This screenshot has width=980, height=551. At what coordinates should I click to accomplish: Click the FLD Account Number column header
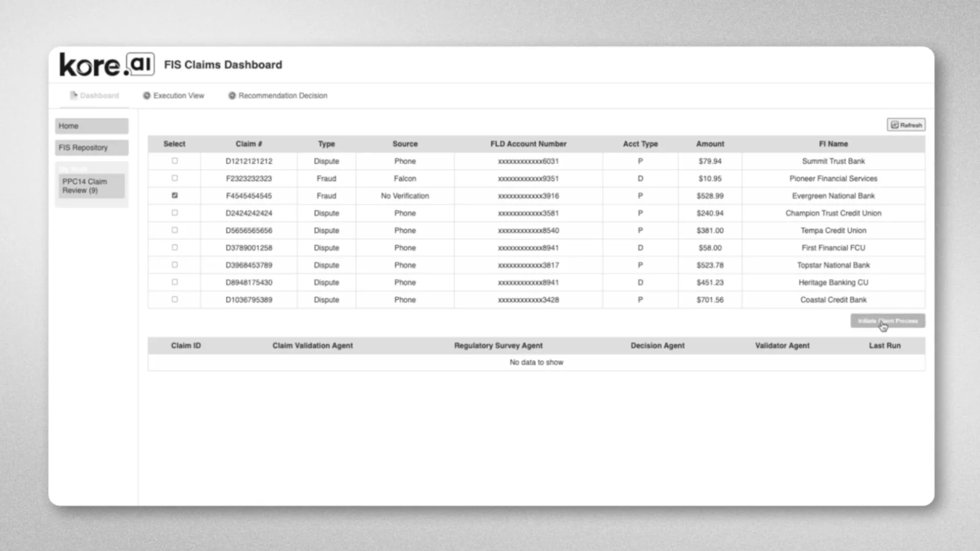[528, 144]
